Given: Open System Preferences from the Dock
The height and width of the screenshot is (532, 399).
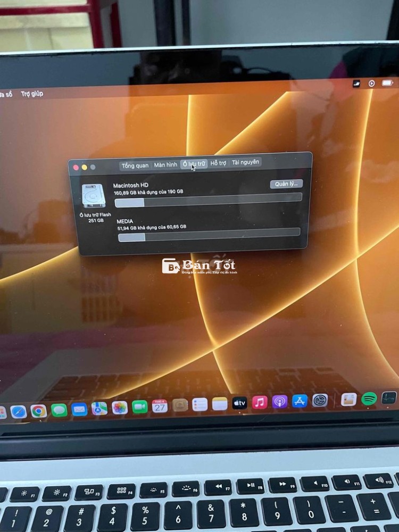Looking at the screenshot, I should click(x=320, y=401).
